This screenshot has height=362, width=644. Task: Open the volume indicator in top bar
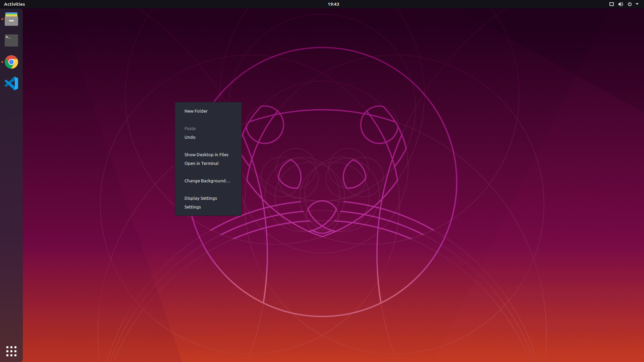tap(621, 4)
